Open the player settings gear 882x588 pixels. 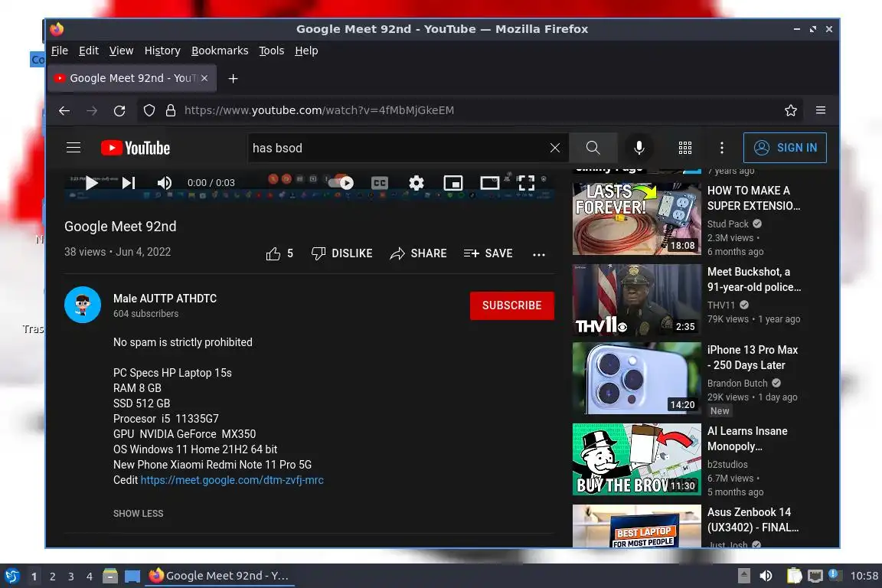coord(416,183)
